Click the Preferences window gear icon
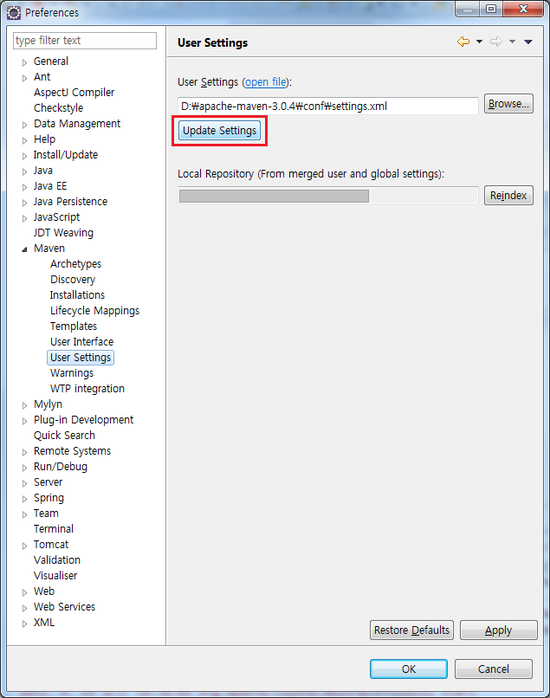 (14, 12)
